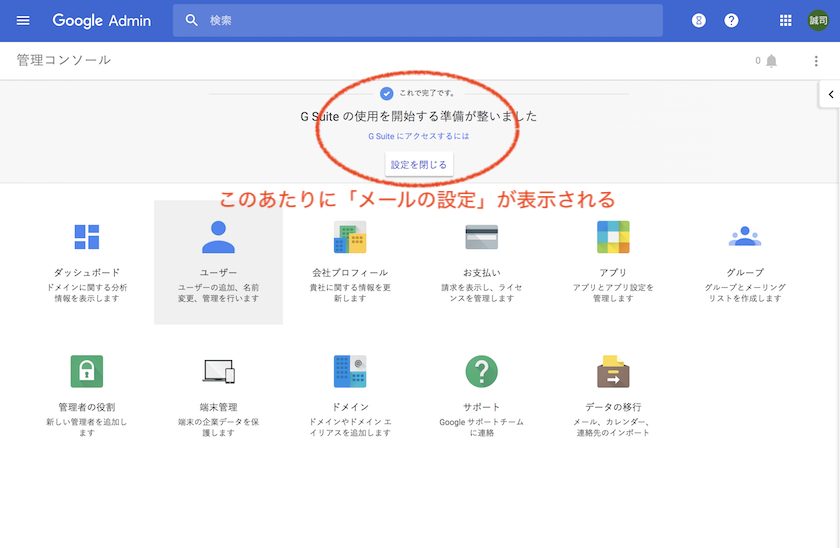Click the 設定を閉じる button
The height and width of the screenshot is (548, 840).
pos(419,164)
